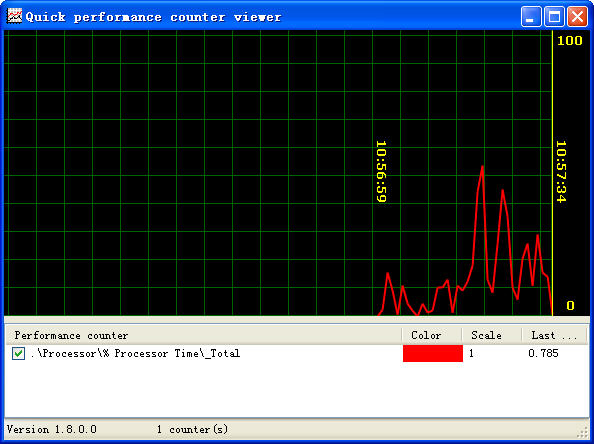Click the 10:57:34 time marker

[561, 171]
